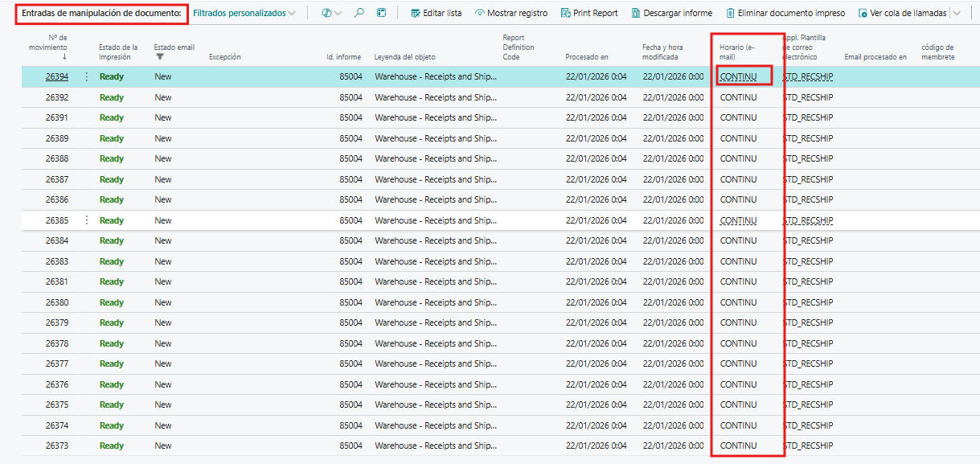Click Descargar informe action
The image size is (980, 464).
click(x=671, y=13)
